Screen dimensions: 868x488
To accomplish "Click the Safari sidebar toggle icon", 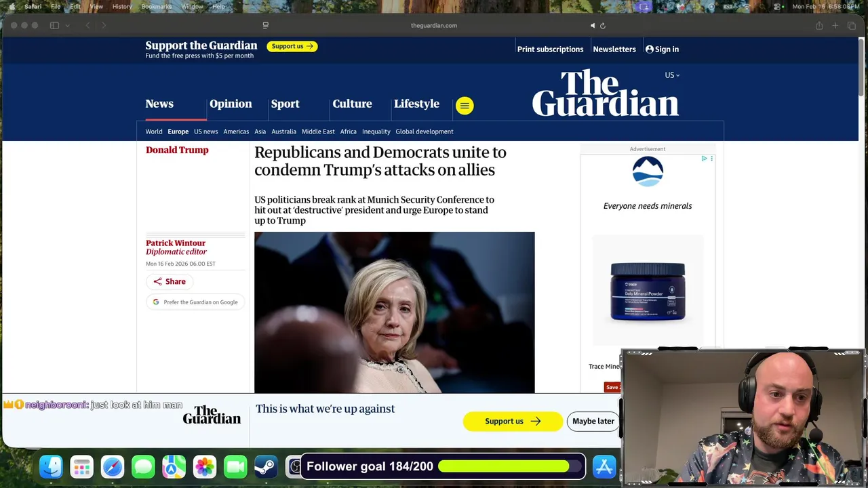I will 54,26.
